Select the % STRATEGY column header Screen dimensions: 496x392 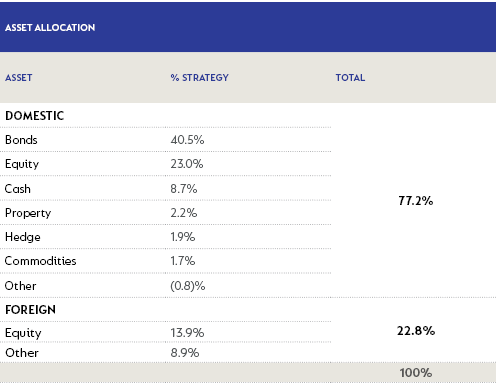199,78
